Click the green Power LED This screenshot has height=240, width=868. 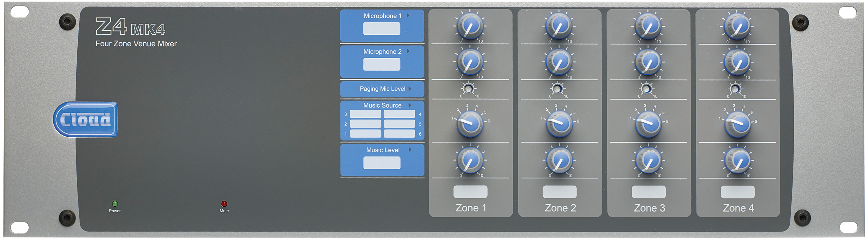tap(115, 204)
